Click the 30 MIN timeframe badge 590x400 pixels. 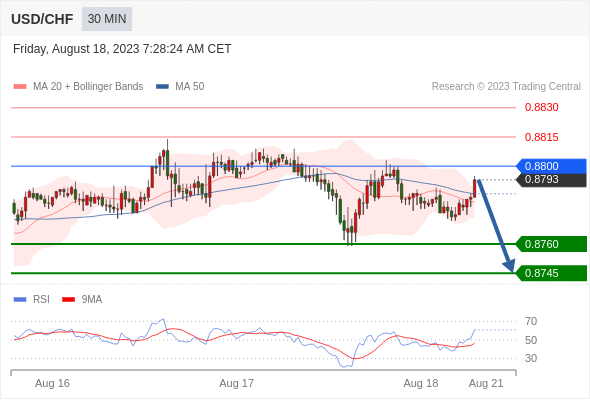click(x=107, y=19)
